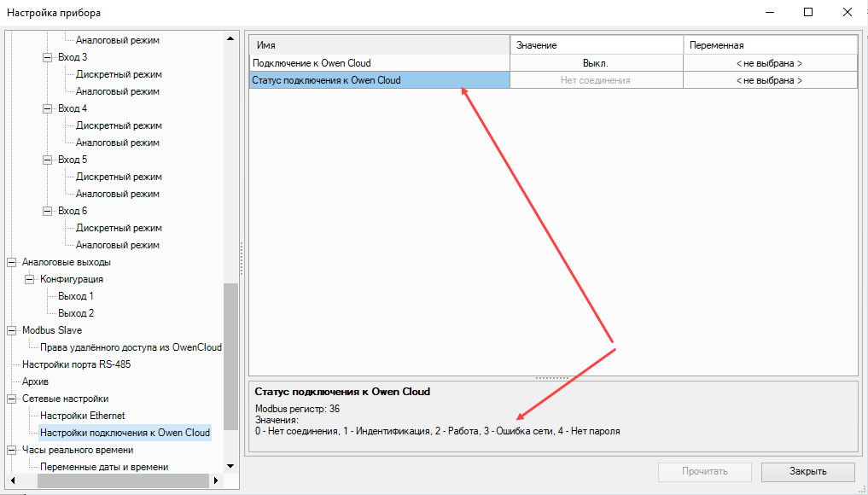
Task: Collapse the Modbus Slave node
Action: [12, 330]
